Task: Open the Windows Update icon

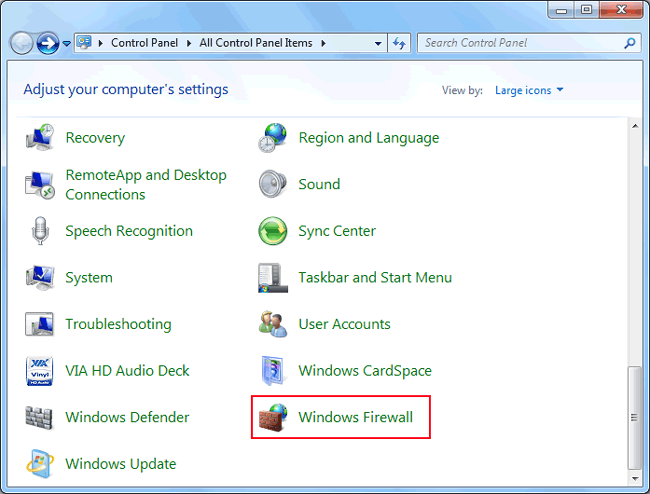Action: pos(40,464)
